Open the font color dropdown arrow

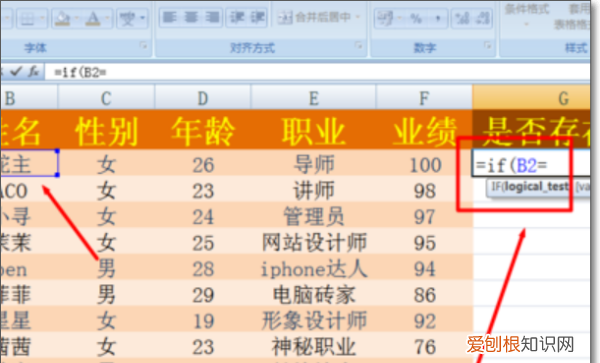(107, 18)
